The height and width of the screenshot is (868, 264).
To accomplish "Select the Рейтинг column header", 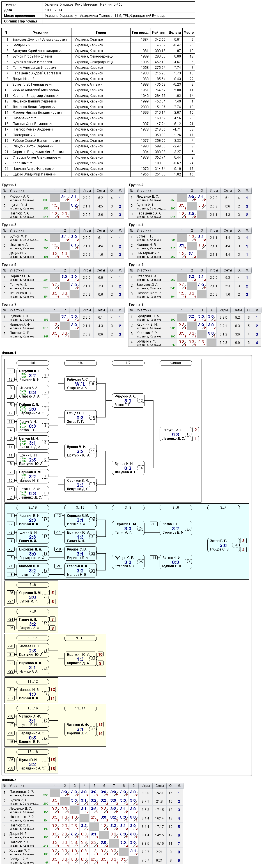I will (158, 32).
